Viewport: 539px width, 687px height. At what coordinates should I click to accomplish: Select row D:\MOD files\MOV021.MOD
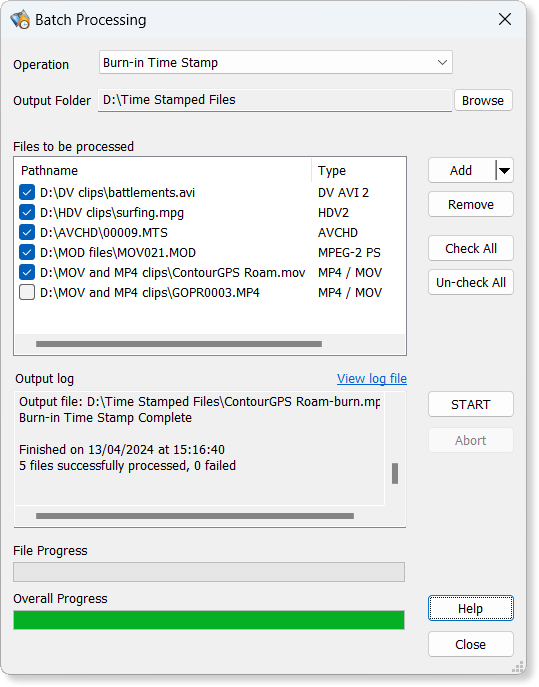(x=118, y=253)
